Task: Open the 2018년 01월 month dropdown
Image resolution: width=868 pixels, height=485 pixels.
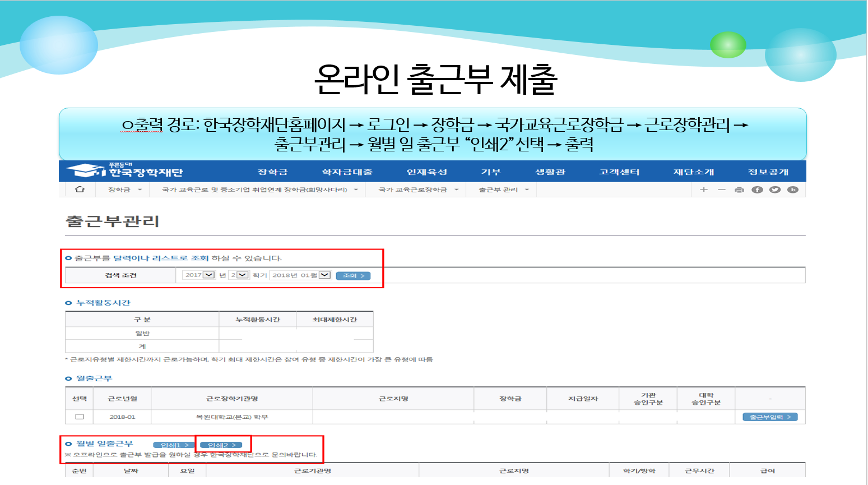Action: [x=324, y=275]
